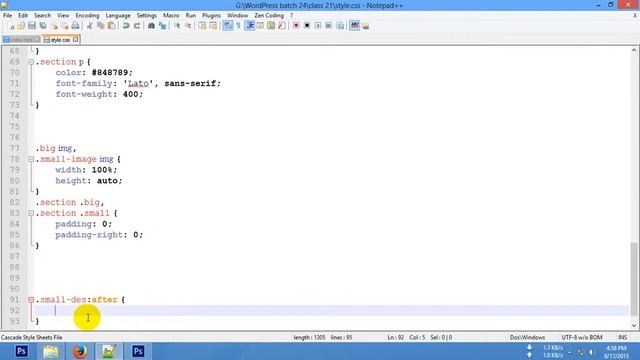This screenshot has width=640, height=360.
Task: Undo the last edit via toolbar
Action: click(126, 26)
